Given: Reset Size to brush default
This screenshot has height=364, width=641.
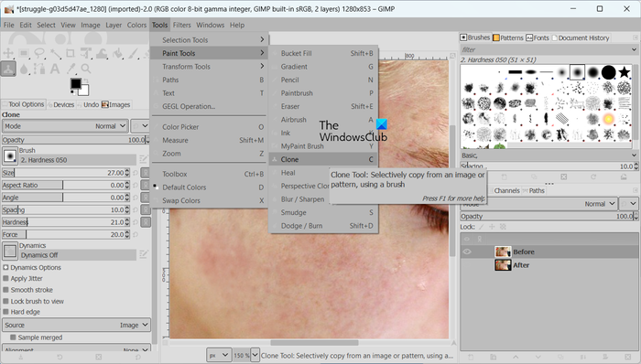Looking at the screenshot, I should (136, 173).
